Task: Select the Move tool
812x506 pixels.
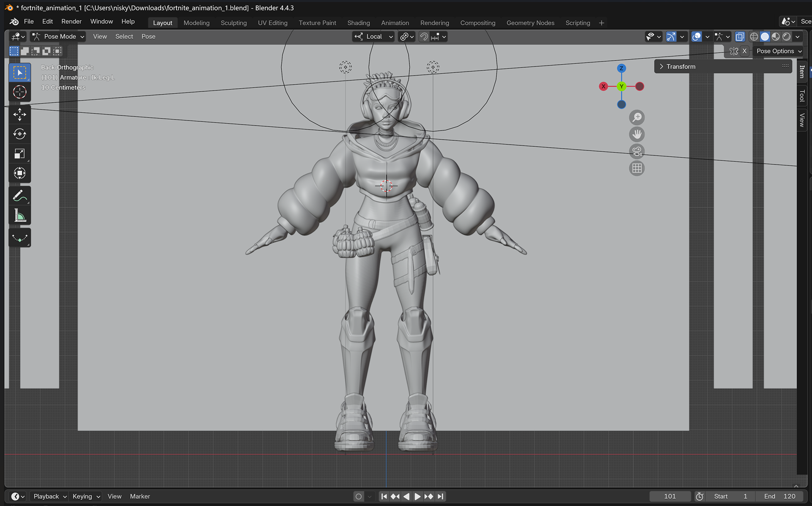Action: click(x=19, y=115)
